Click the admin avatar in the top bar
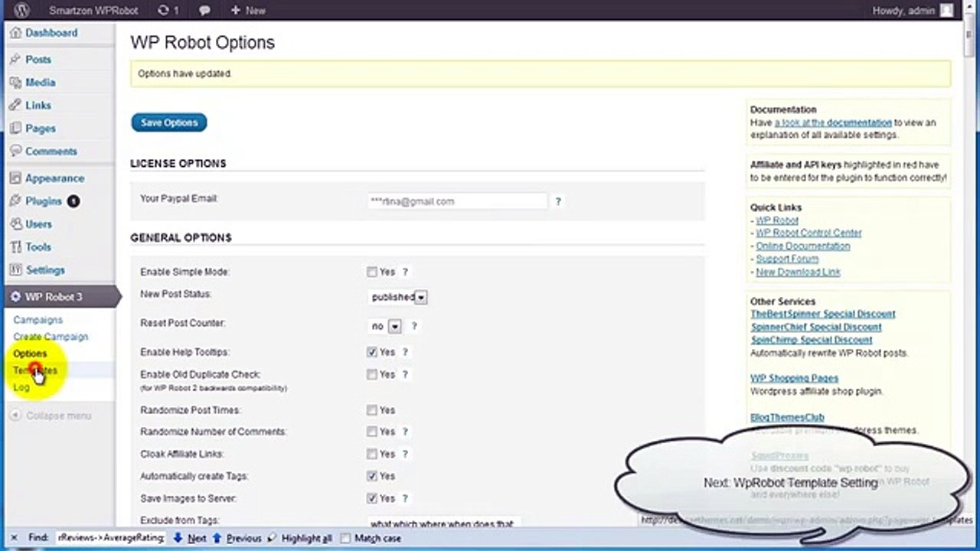Image resolution: width=980 pixels, height=551 pixels. (947, 11)
